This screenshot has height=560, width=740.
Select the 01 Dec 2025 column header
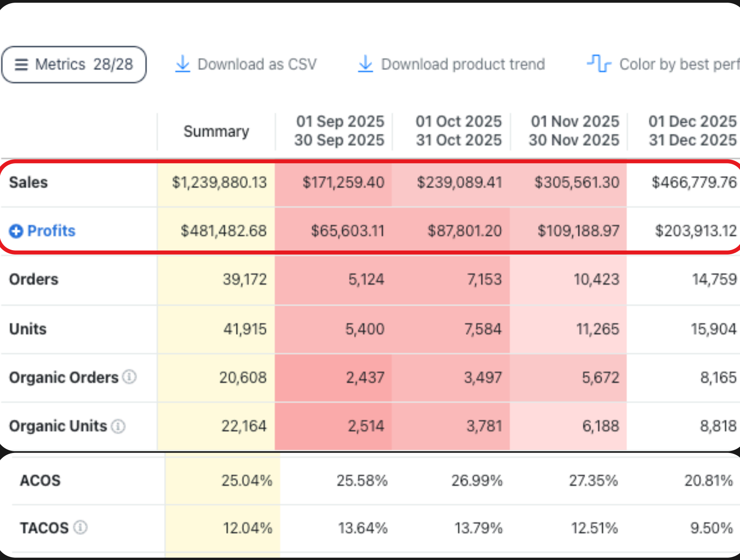[x=693, y=131]
